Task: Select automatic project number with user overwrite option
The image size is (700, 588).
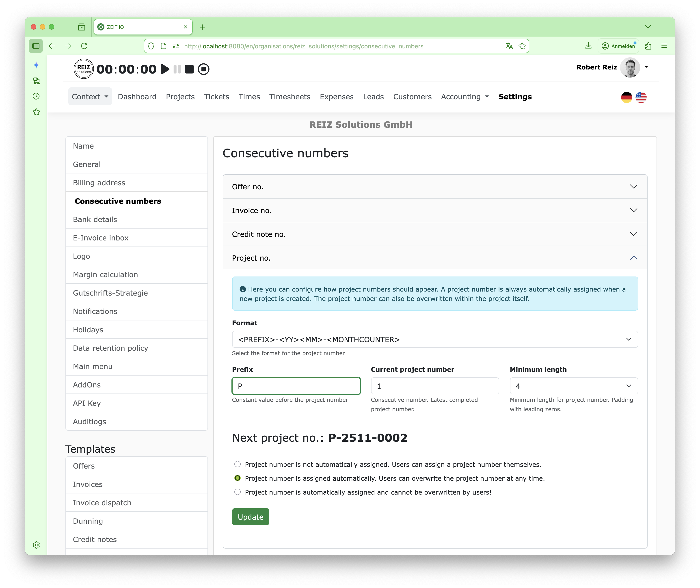Action: (x=237, y=478)
